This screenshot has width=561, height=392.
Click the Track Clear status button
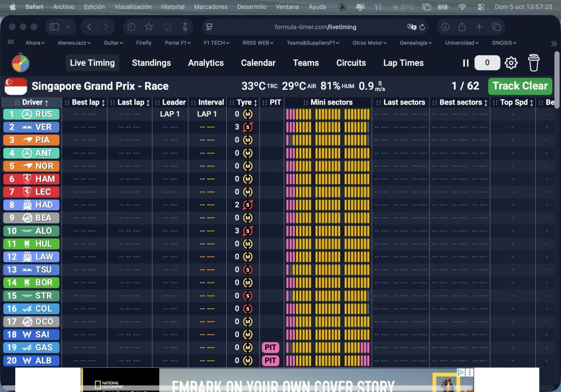click(x=519, y=86)
